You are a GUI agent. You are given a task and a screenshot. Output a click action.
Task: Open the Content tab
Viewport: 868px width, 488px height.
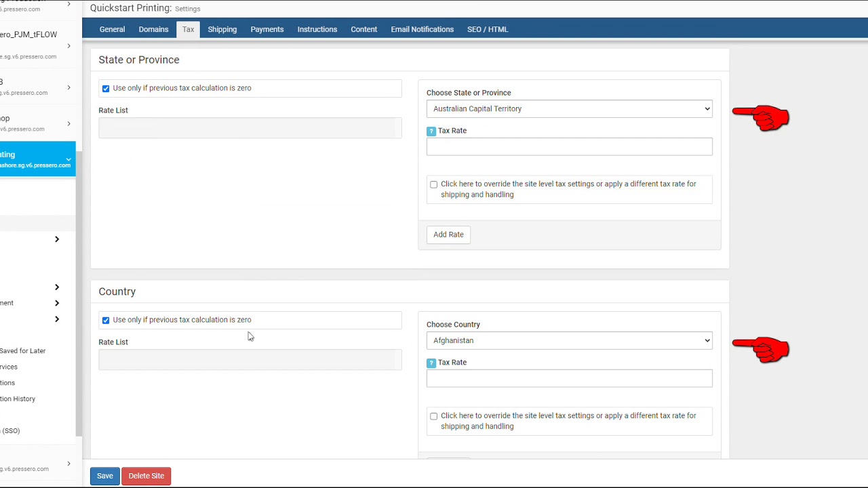[364, 29]
